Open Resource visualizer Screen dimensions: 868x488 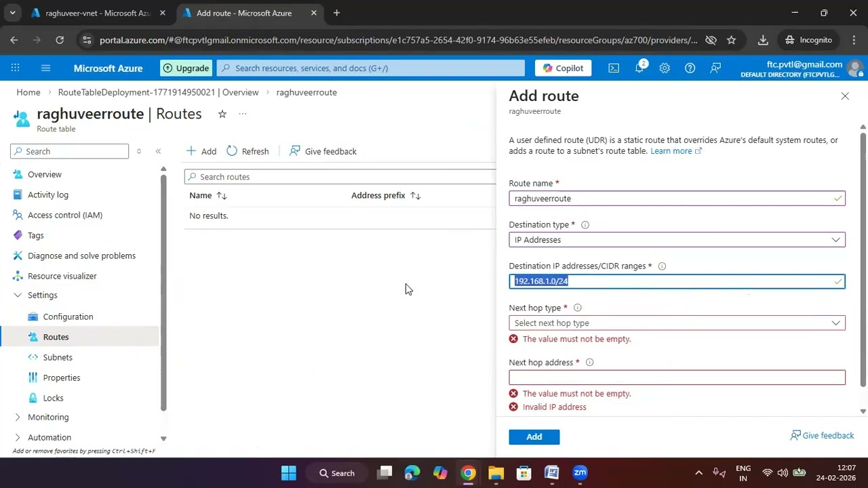62,276
